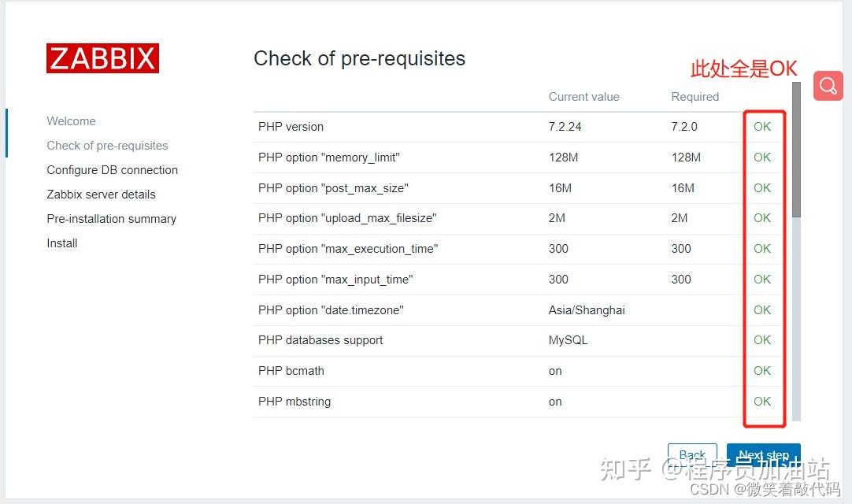
Task: Click OK status for PHP version
Action: click(x=762, y=127)
